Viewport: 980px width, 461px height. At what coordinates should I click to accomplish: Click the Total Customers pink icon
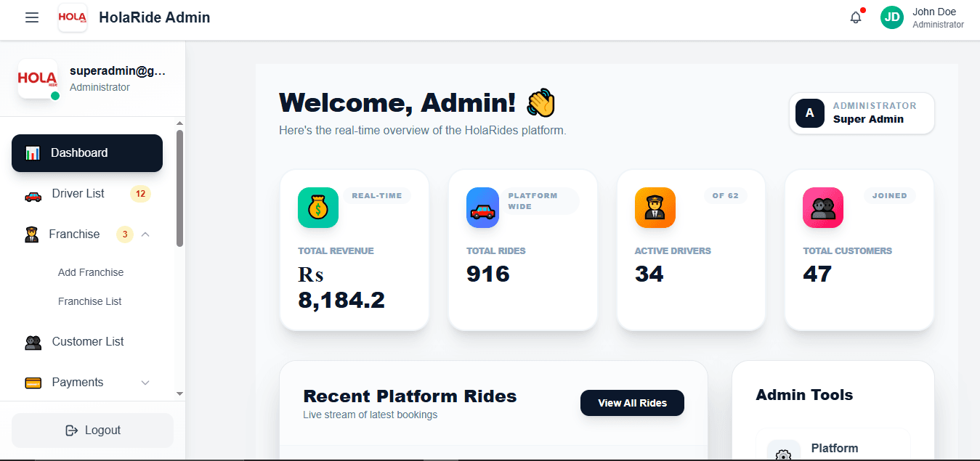823,208
